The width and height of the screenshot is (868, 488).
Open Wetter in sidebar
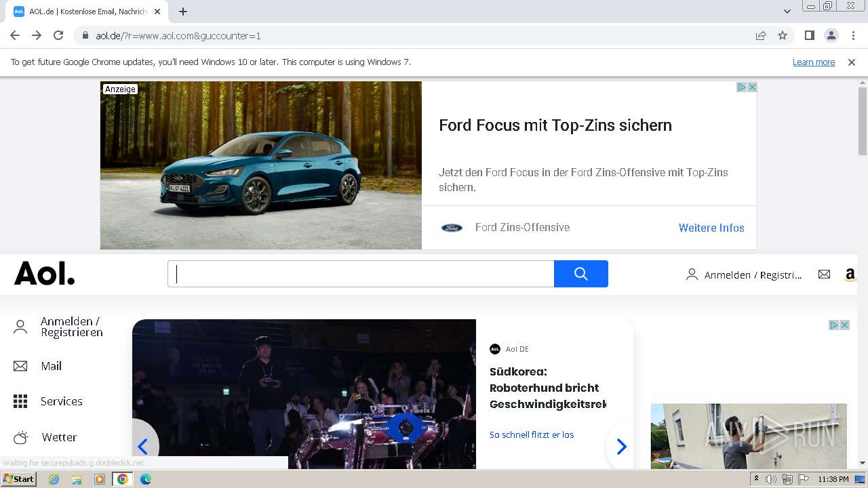tap(59, 437)
